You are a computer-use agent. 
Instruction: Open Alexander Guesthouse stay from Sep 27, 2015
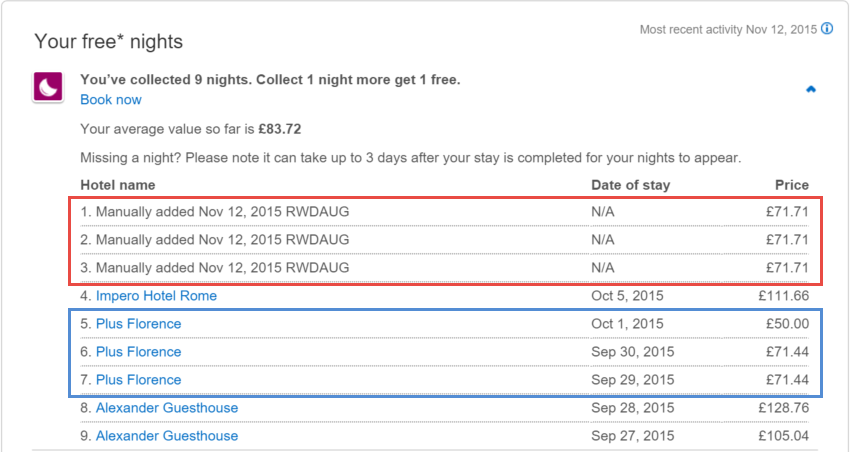click(167, 436)
